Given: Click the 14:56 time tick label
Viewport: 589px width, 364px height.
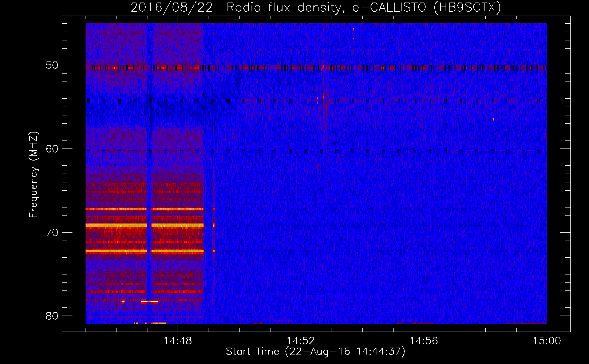Looking at the screenshot, I should tap(424, 341).
